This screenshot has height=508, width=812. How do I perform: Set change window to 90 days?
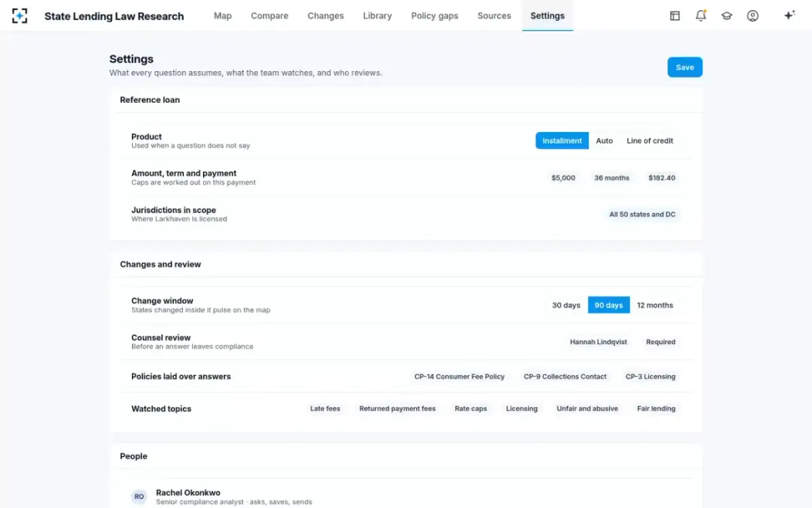click(x=608, y=305)
